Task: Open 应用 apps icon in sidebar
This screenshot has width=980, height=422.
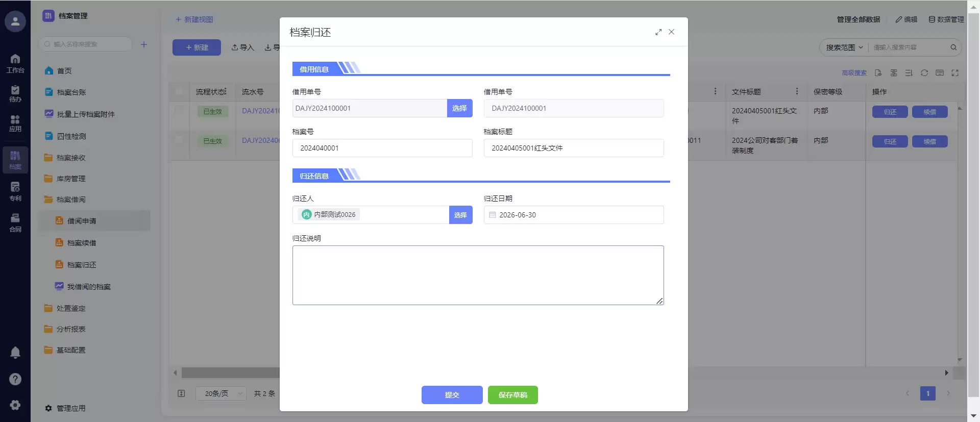Action: pyautogui.click(x=15, y=123)
